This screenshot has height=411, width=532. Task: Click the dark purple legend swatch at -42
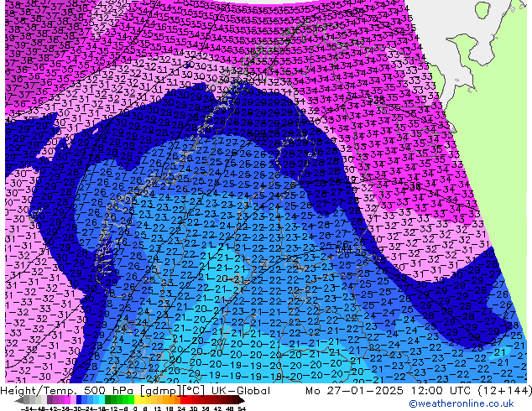(50, 400)
